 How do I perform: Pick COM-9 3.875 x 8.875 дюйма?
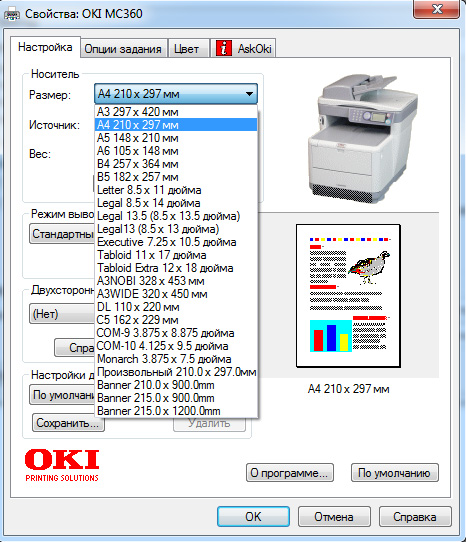[176, 333]
